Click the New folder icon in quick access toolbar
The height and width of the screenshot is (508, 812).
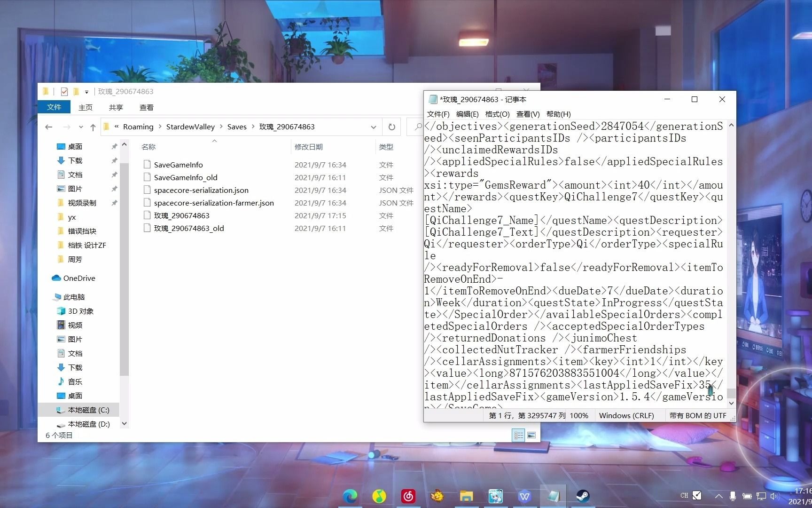click(x=76, y=91)
